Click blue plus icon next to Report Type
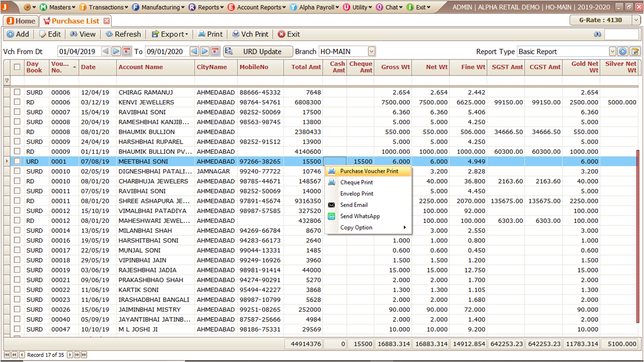The height and width of the screenshot is (362, 644). click(x=623, y=52)
